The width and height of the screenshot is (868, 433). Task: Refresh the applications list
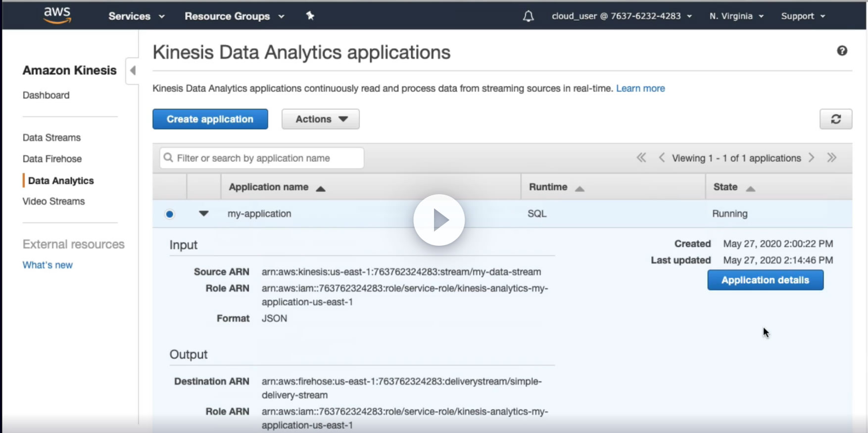point(835,119)
